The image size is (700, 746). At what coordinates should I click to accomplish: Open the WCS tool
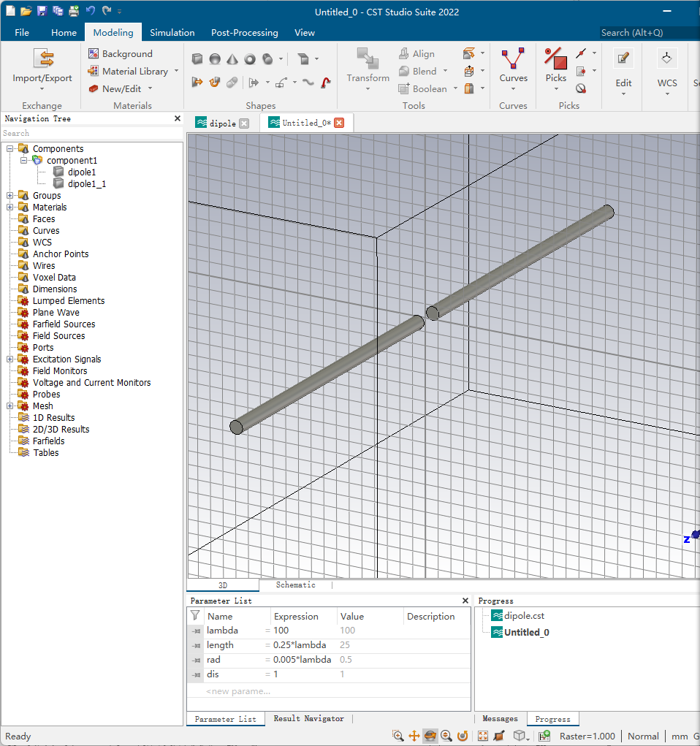(666, 72)
